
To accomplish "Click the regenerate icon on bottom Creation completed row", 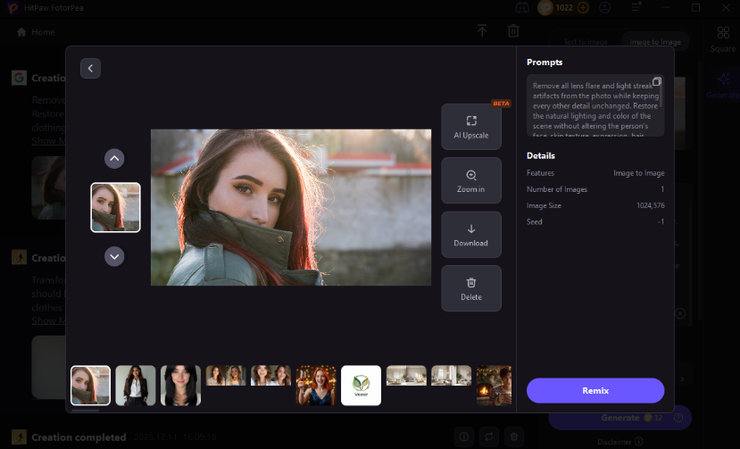I will (489, 437).
